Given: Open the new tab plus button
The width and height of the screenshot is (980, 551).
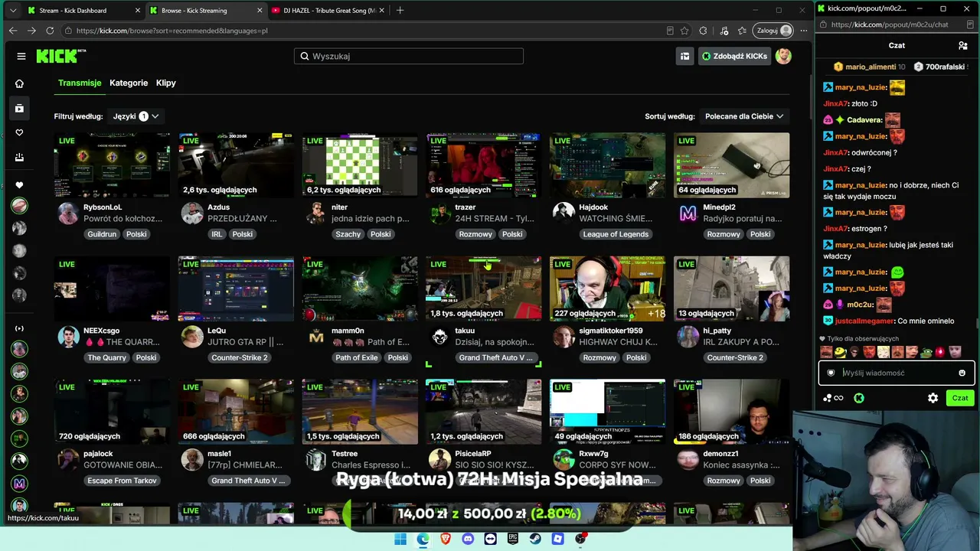Looking at the screenshot, I should point(400,10).
